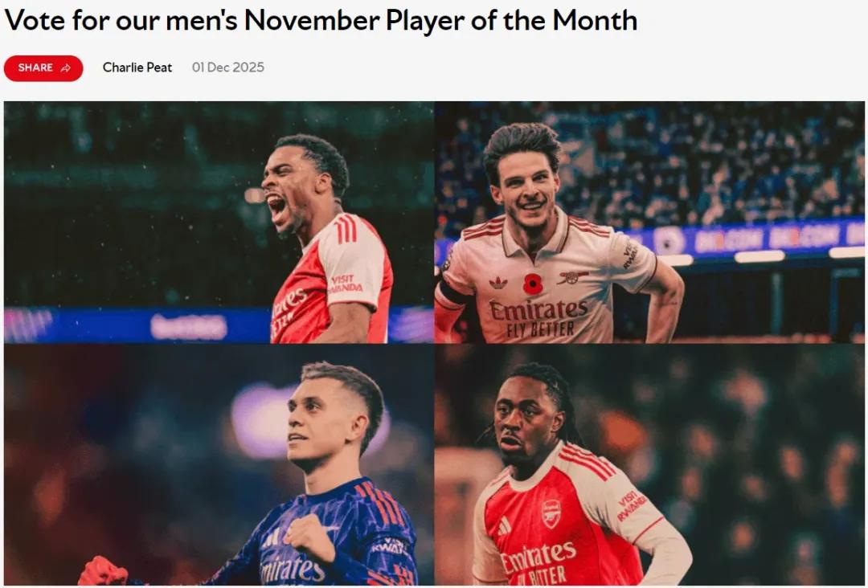Select the top-left photo of shouting player
Image resolution: width=868 pixels, height=588 pixels.
[219, 222]
